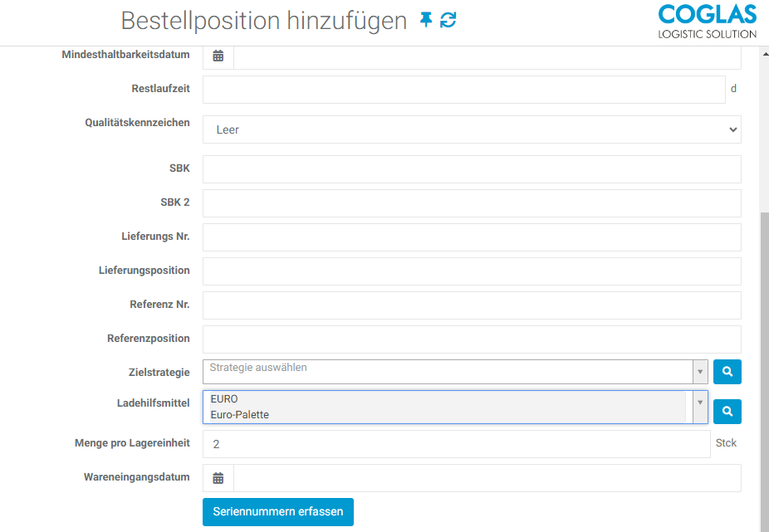Click the Lieferungs Nr. field
The height and width of the screenshot is (532, 769).
[472, 237]
